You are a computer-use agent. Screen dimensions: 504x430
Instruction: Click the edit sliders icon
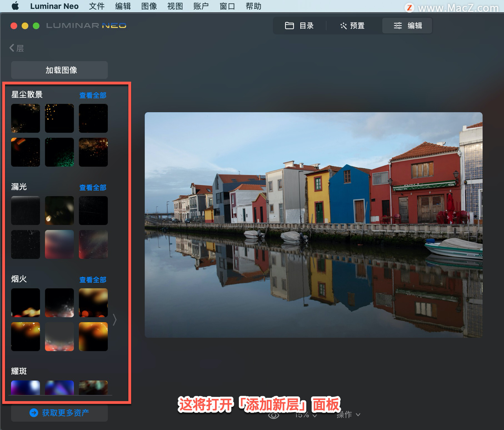point(398,26)
